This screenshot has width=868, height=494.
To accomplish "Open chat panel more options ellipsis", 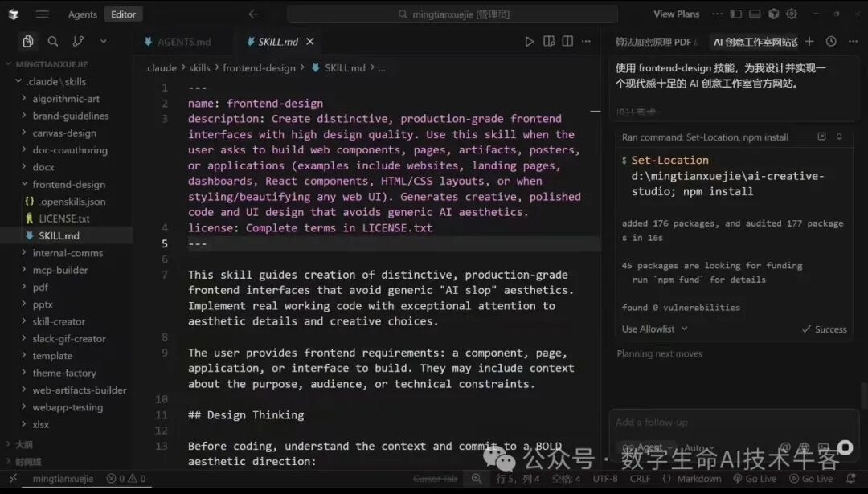I will click(x=853, y=42).
